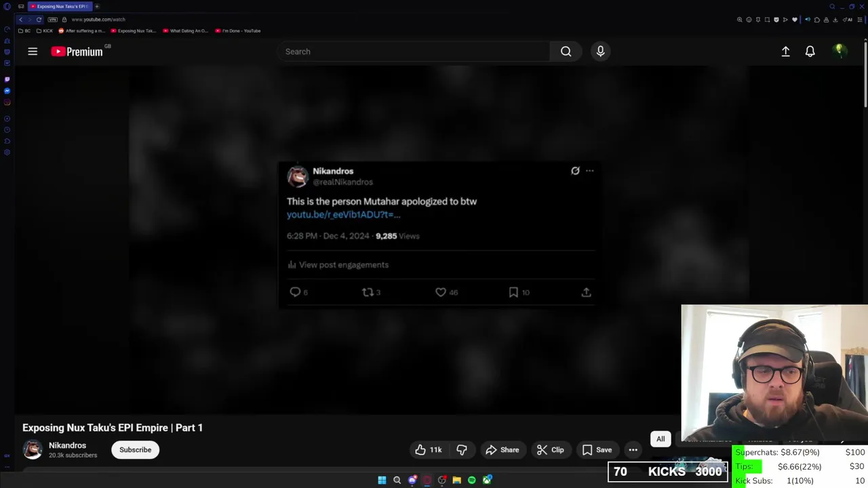This screenshot has height=488, width=868.
Task: Open YouTube notifications bell
Action: pyautogui.click(x=810, y=52)
